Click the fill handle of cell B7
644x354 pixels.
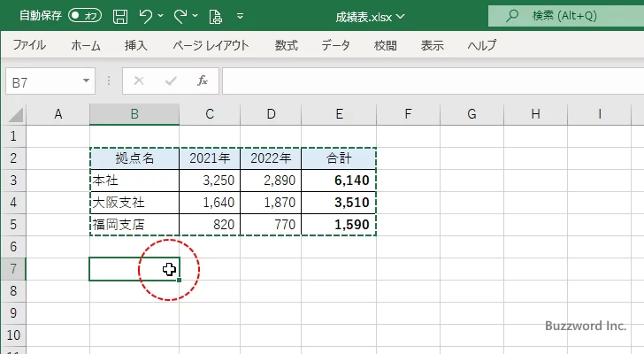point(179,280)
